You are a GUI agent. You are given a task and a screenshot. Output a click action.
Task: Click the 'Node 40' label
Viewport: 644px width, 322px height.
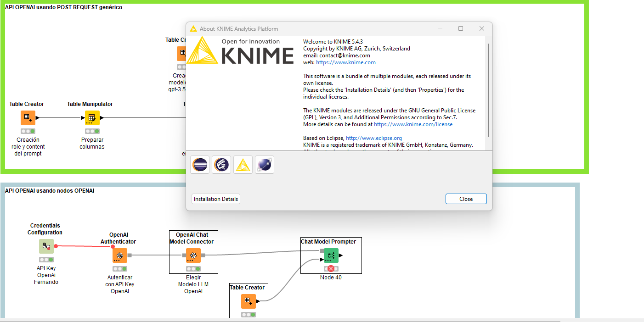point(331,278)
